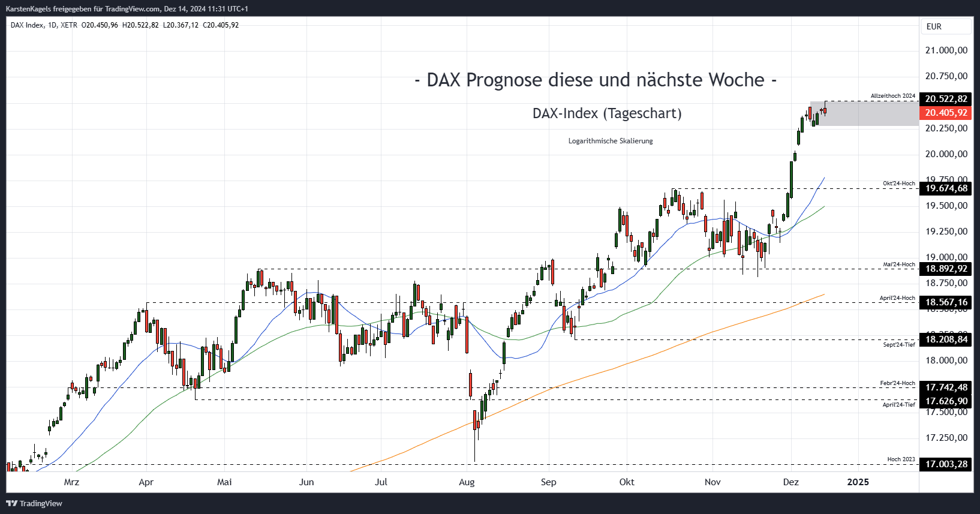Click the chart title DAX Prognose text
Viewport: 980px width, 514px height.
596,80
